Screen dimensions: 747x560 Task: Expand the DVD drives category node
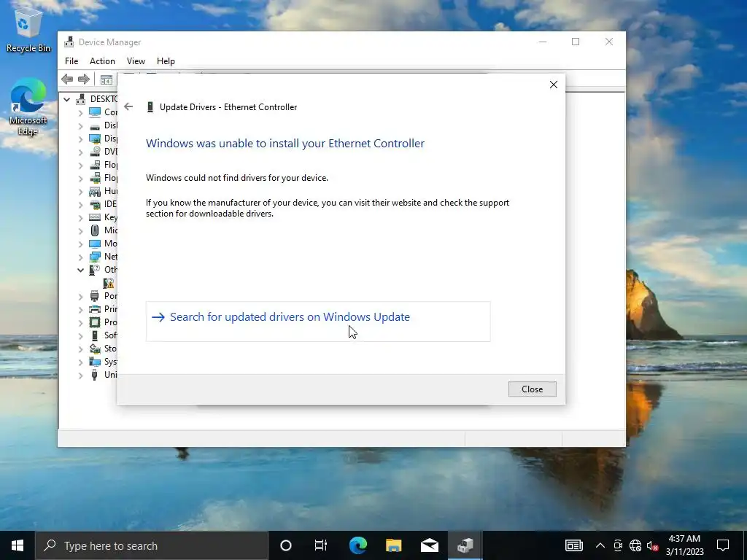click(x=80, y=152)
